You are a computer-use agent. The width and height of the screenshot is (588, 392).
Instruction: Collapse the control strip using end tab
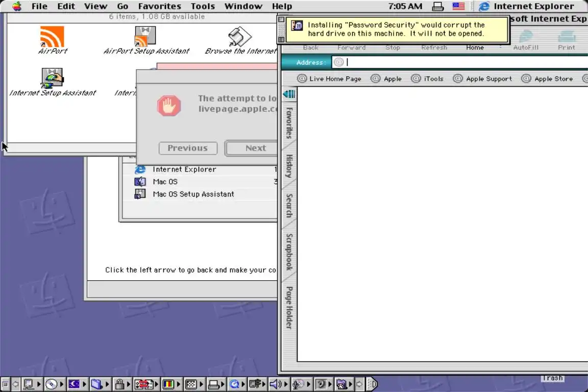coord(373,384)
